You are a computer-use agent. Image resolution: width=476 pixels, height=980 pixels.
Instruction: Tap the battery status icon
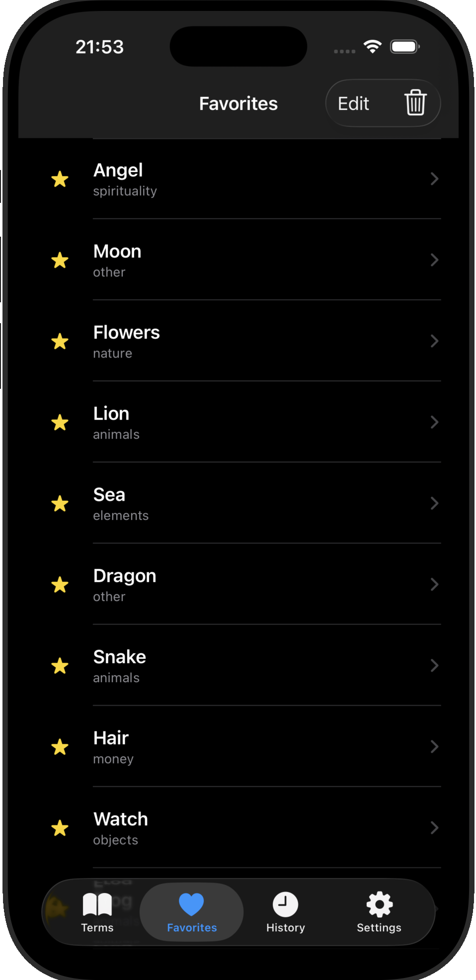point(404,47)
